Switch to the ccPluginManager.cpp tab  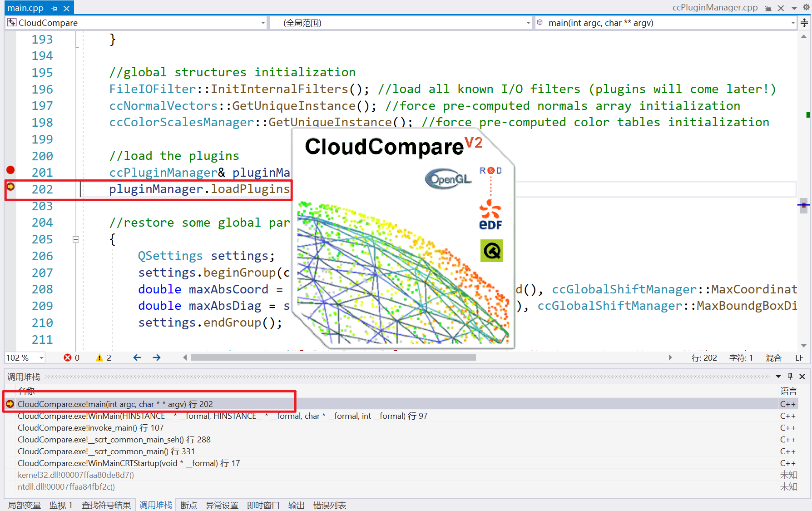click(x=715, y=8)
